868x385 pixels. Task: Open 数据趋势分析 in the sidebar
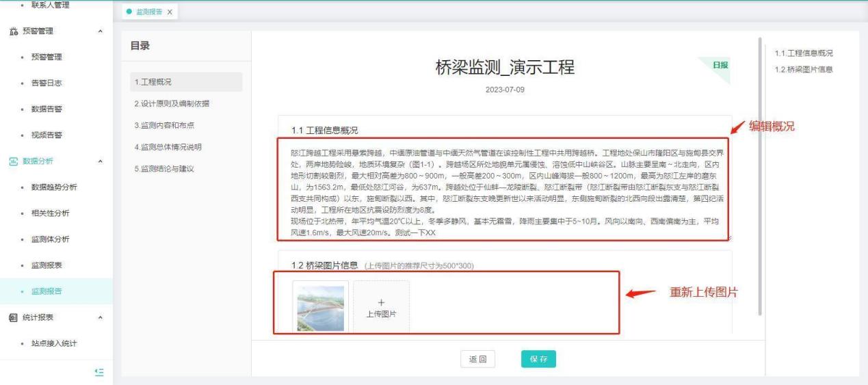(54, 187)
